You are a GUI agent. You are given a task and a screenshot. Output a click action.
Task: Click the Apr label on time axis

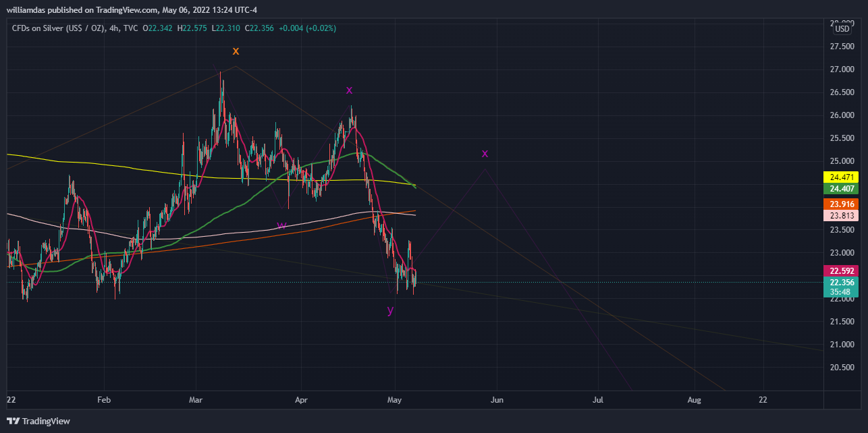pos(302,400)
